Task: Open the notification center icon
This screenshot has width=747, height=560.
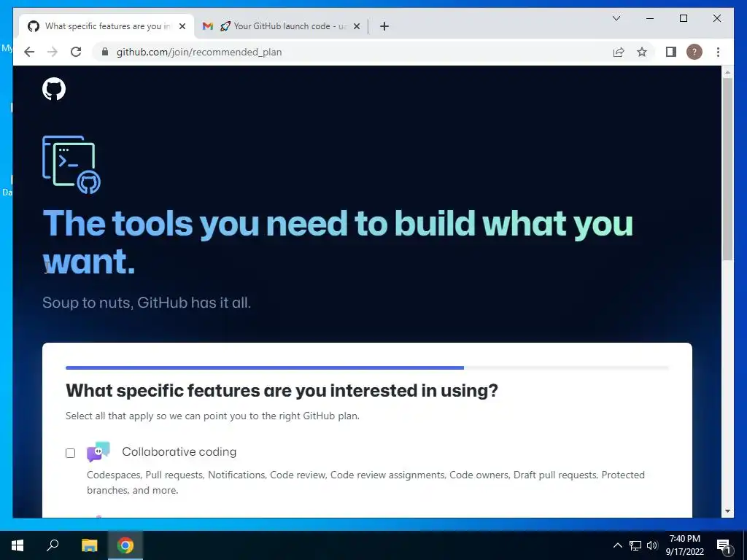Action: (724, 546)
